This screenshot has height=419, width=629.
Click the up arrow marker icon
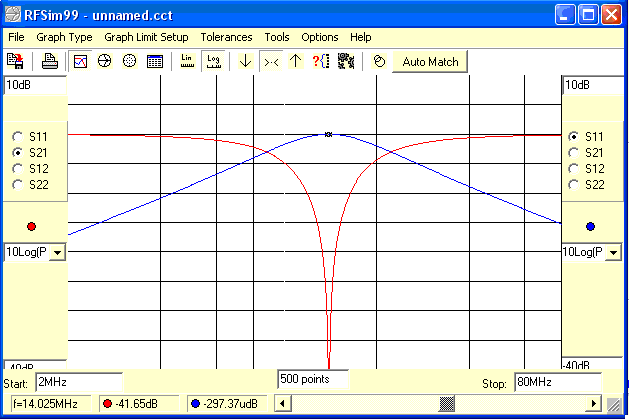click(x=296, y=61)
